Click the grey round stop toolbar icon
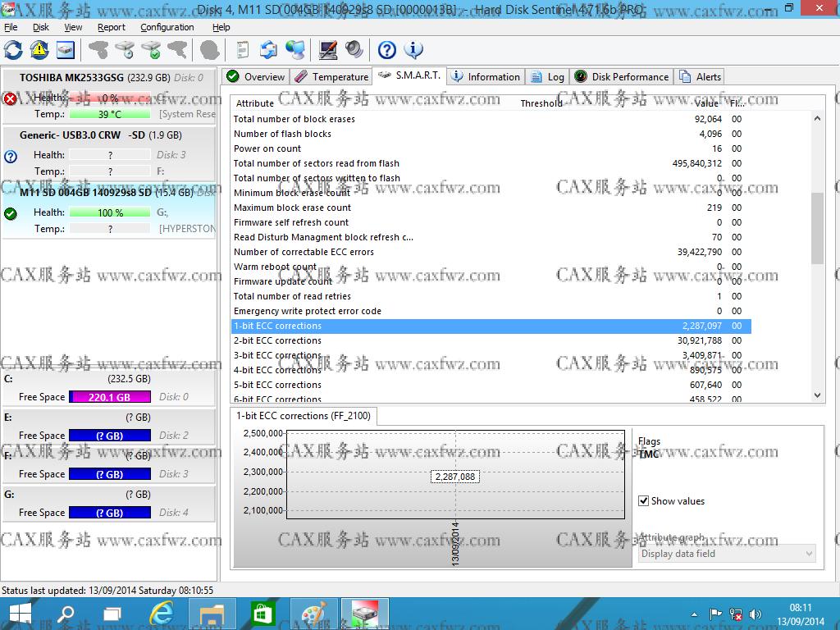 pos(209,50)
